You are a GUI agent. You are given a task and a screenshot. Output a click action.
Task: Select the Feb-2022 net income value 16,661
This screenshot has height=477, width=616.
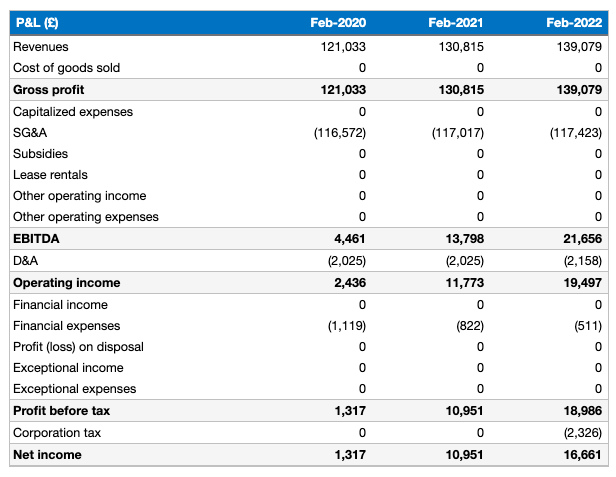(585, 455)
